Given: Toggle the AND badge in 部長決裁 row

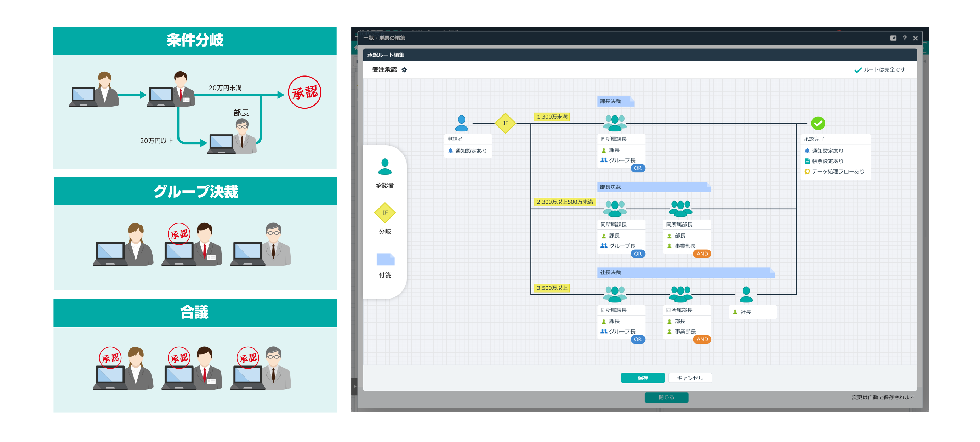Looking at the screenshot, I should click(x=702, y=254).
